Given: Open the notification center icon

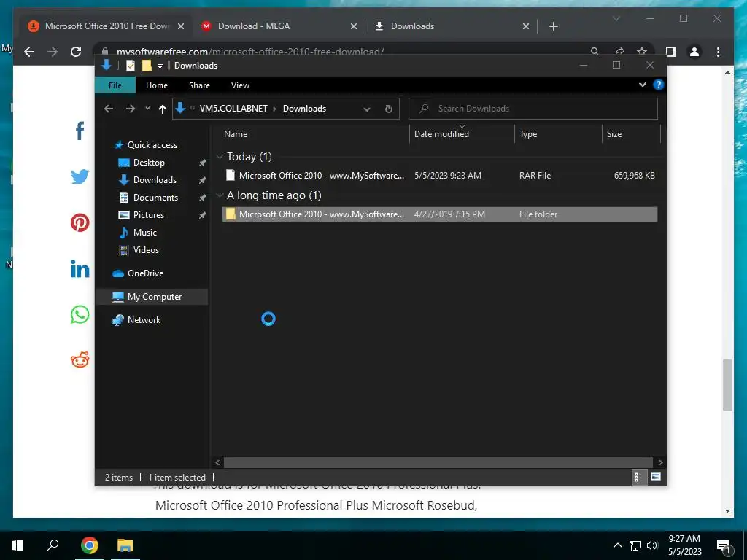Looking at the screenshot, I should click(724, 545).
